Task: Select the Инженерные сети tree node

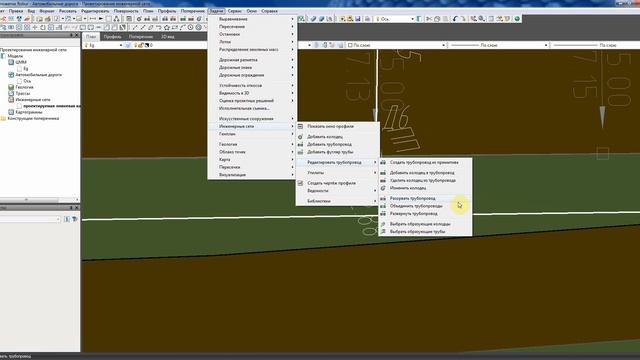Action: (x=33, y=100)
